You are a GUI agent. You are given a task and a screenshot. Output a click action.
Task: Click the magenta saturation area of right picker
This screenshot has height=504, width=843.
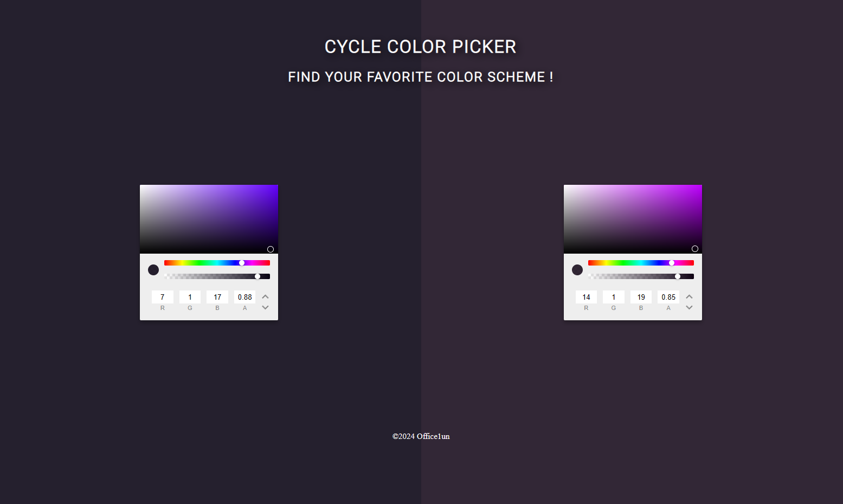pyautogui.click(x=633, y=219)
